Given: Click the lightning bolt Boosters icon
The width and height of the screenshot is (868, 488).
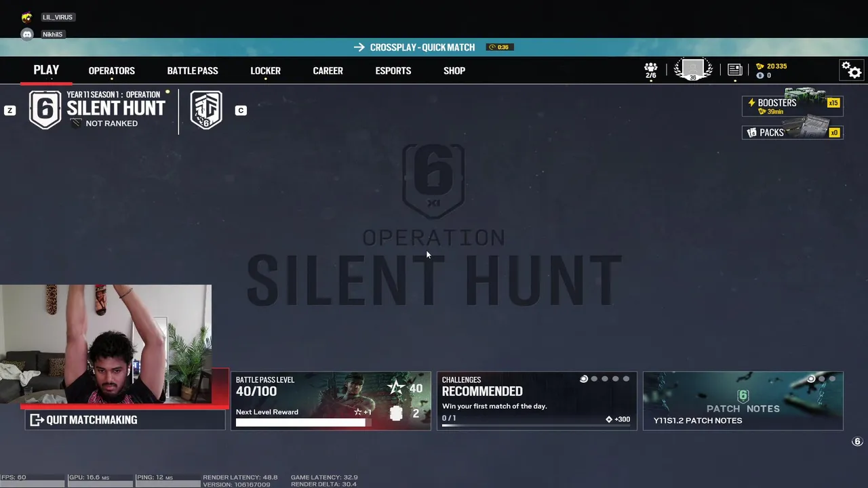Looking at the screenshot, I should [x=751, y=103].
